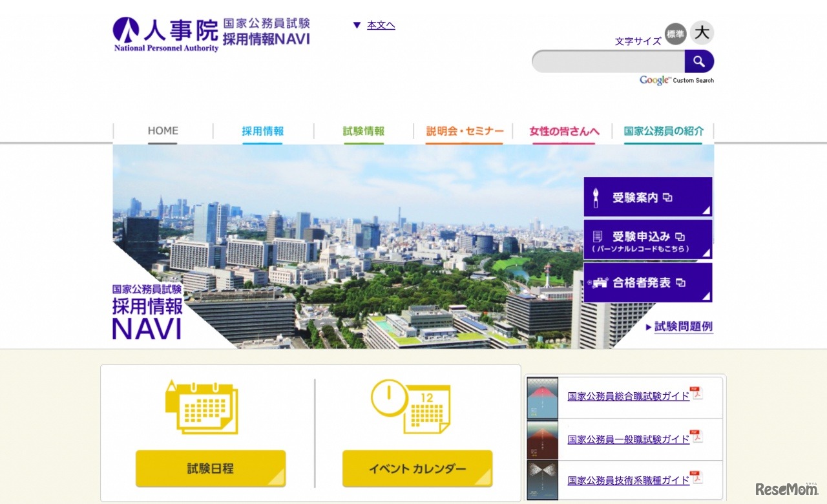Switch to the 採用情報 tab

pos(262,131)
